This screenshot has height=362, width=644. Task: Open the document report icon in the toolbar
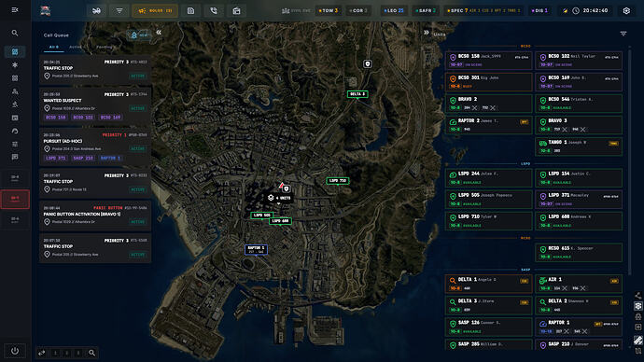(x=191, y=10)
